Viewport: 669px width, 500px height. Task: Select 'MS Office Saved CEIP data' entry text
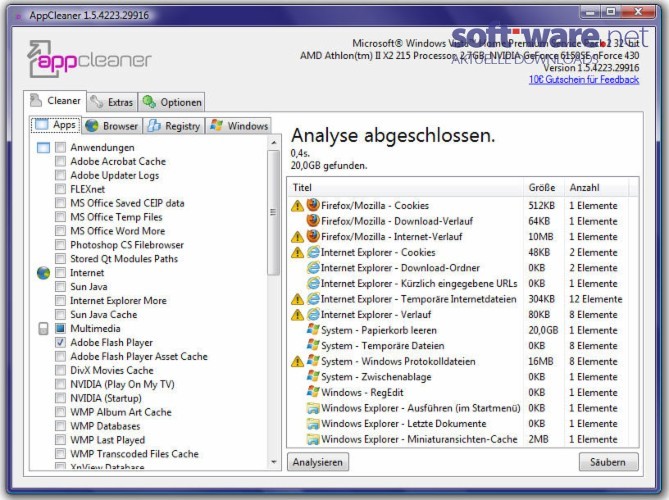point(127,203)
